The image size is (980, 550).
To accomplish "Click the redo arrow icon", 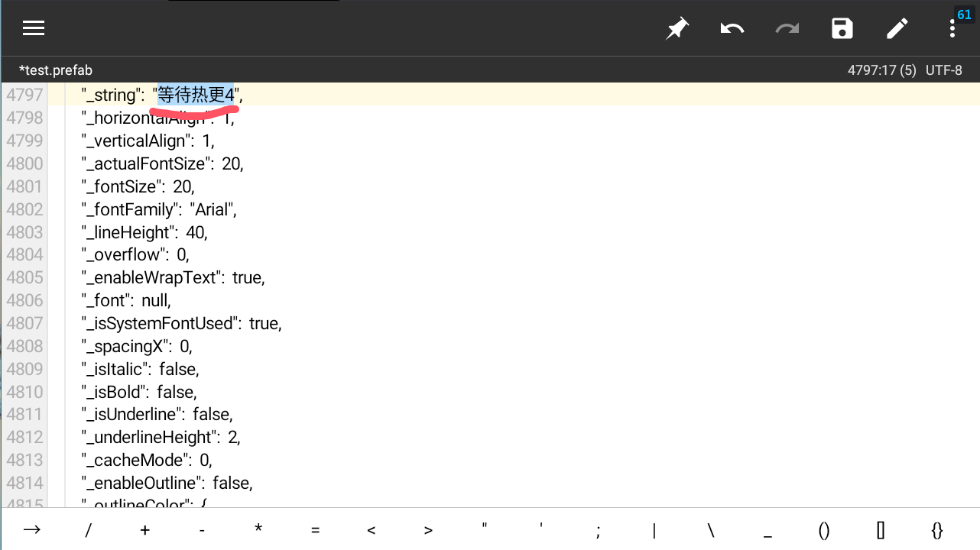I will pyautogui.click(x=787, y=29).
